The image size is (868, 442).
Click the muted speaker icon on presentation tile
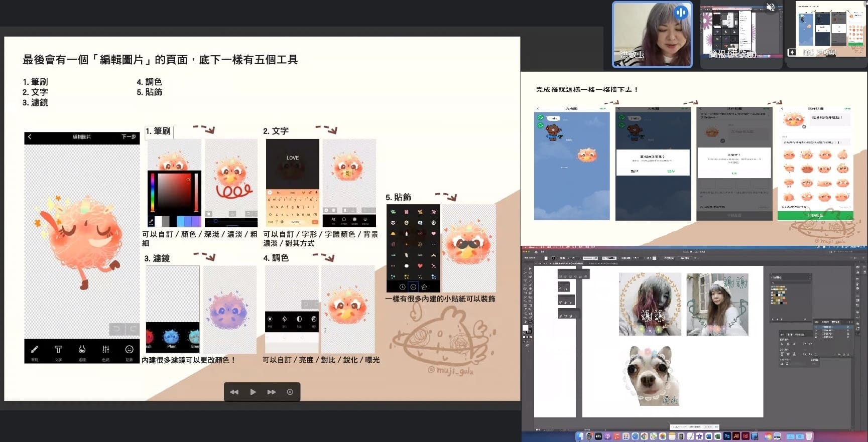click(770, 8)
